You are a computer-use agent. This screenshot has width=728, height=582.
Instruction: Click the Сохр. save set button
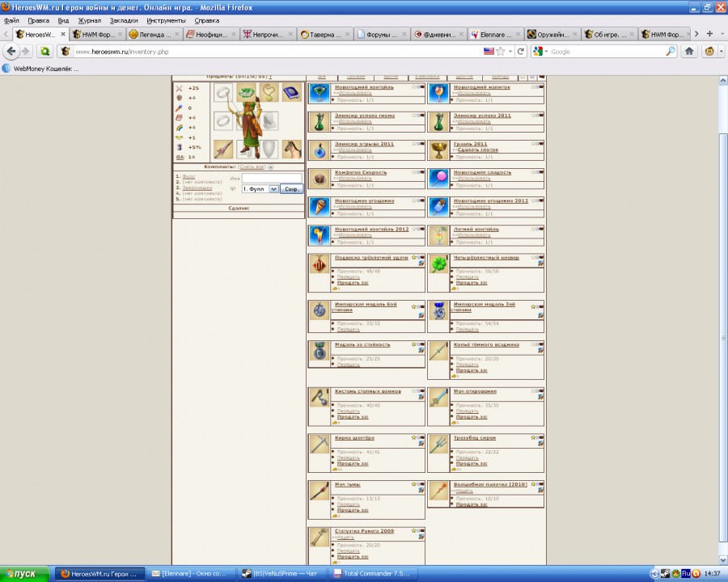click(291, 189)
